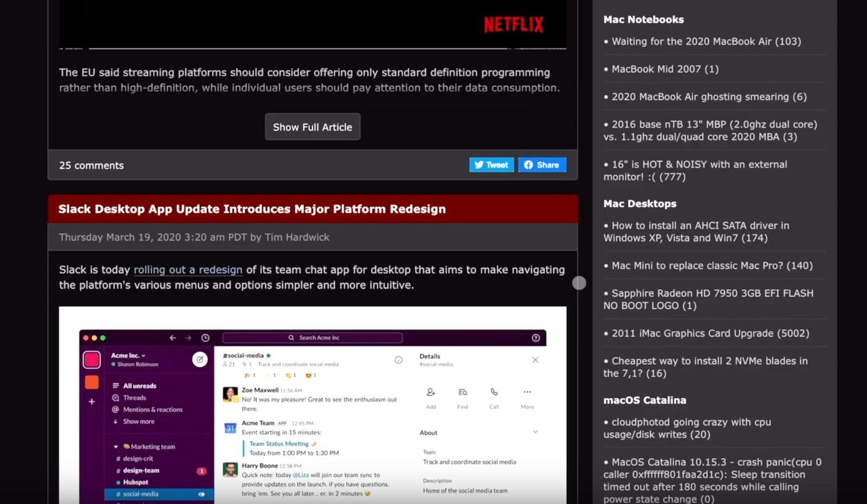867x504 pixels.
Task: Open '2011 iMac Graphics Card Upgrade' forum thread
Action: click(x=710, y=333)
